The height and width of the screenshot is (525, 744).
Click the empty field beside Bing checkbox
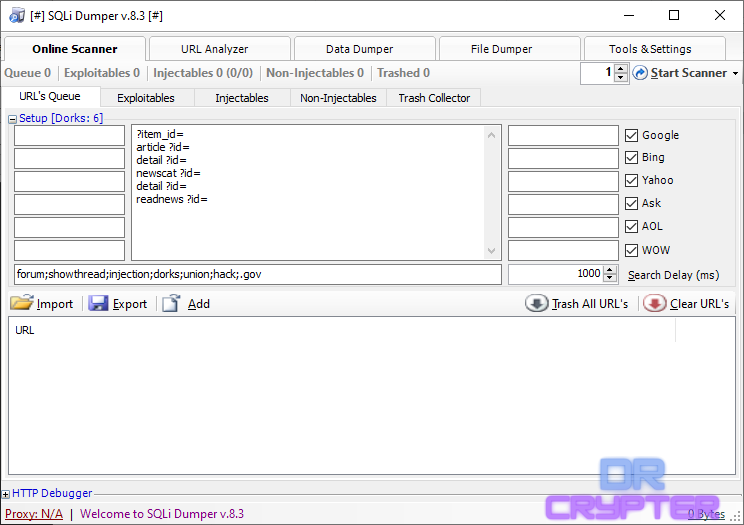pyautogui.click(x=563, y=159)
